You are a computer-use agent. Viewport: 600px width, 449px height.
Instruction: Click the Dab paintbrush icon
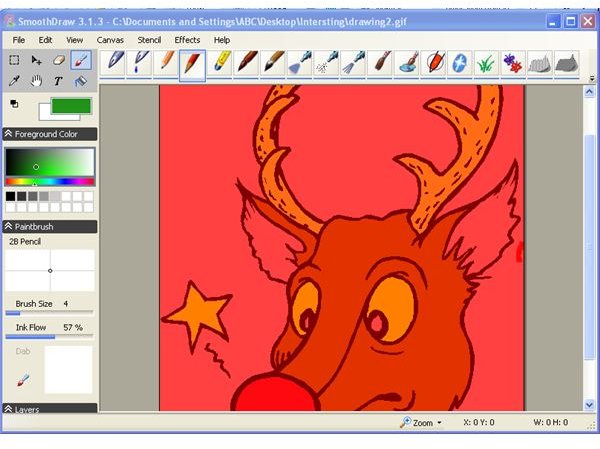(23, 380)
